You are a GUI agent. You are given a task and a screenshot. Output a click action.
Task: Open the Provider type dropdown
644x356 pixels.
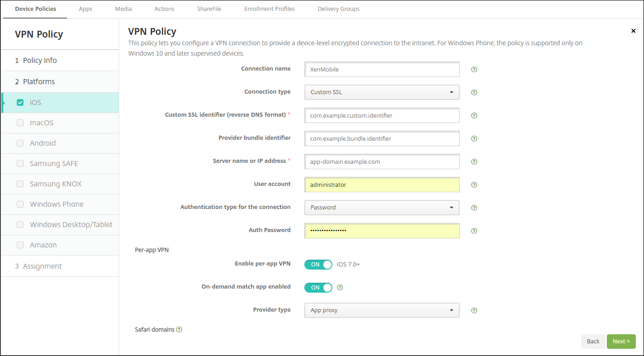[x=382, y=310]
